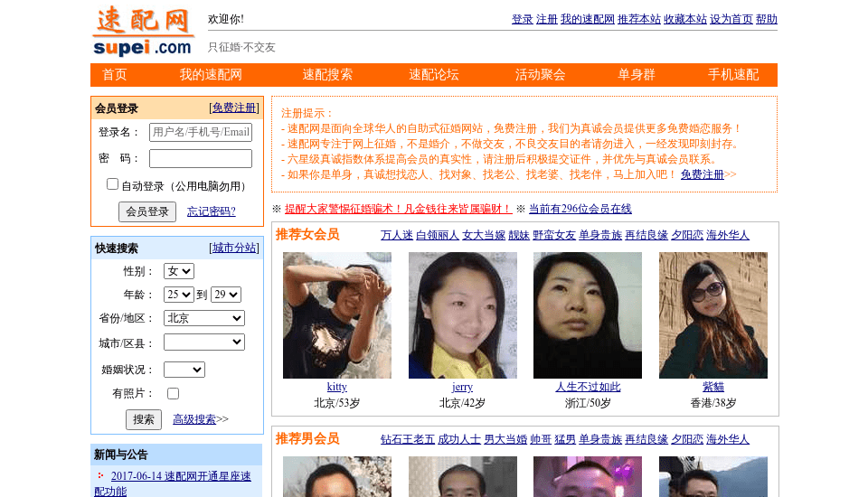
Task: Open the 靓妹 category link
Action: 519,235
